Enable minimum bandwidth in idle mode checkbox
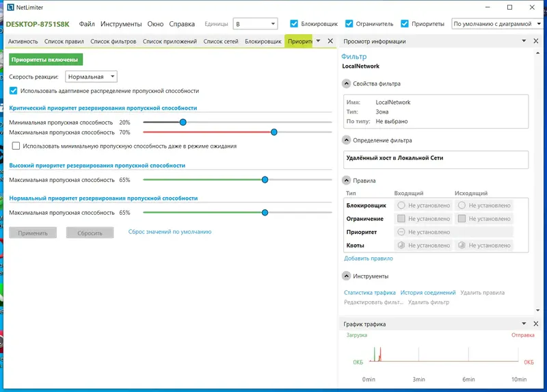This screenshot has height=392, width=547. (16, 146)
